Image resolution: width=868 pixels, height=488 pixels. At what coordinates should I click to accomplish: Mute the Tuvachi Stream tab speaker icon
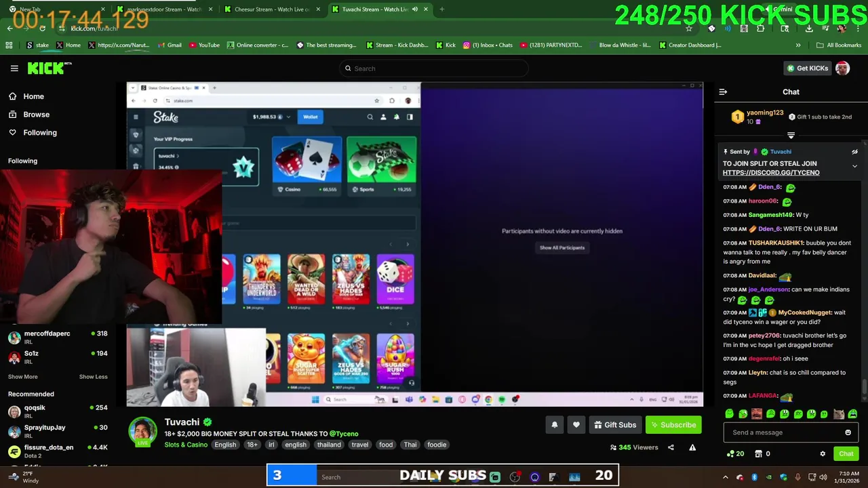coord(414,9)
